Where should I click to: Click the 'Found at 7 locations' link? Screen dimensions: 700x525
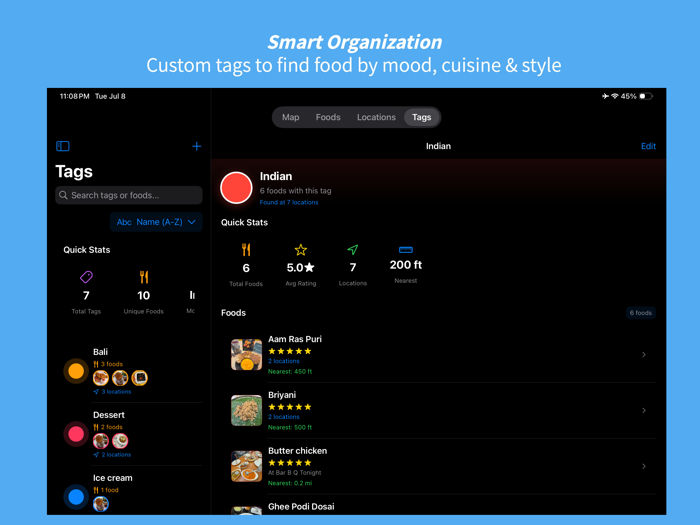[289, 202]
